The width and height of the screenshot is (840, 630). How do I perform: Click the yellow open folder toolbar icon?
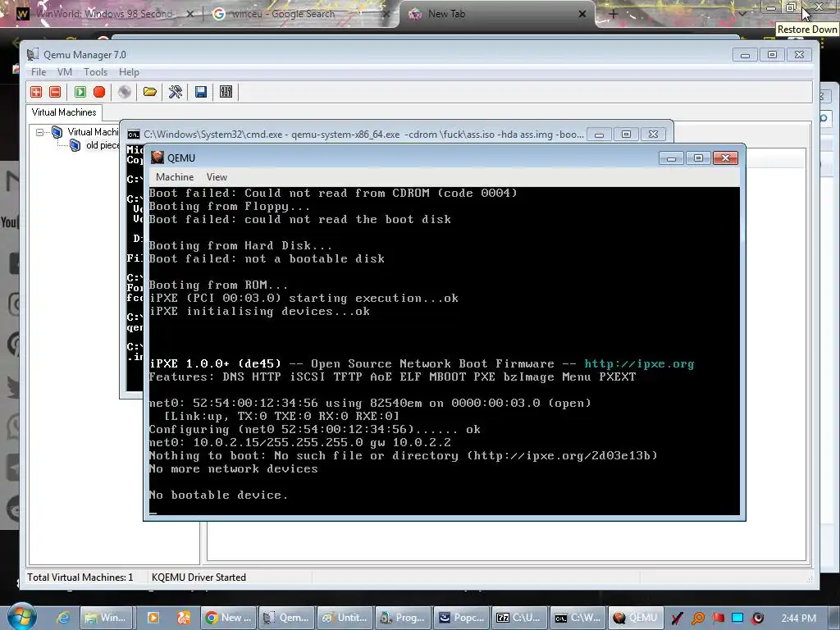[x=150, y=92]
